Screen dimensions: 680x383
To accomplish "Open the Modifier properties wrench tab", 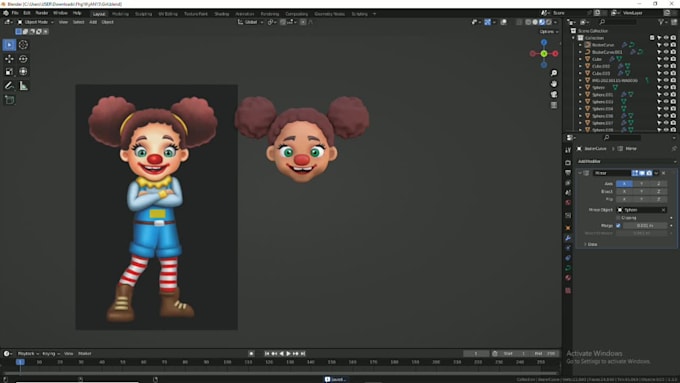I will click(568, 238).
